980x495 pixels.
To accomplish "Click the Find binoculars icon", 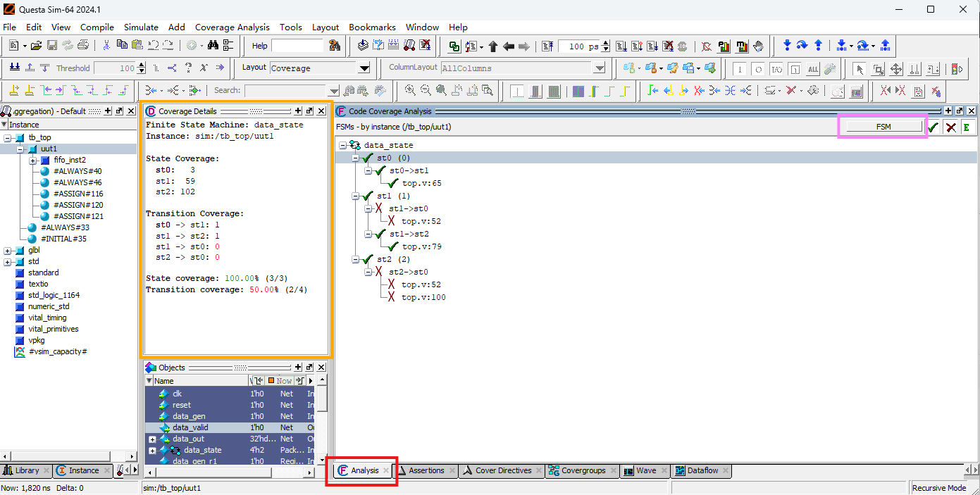I will click(x=213, y=45).
